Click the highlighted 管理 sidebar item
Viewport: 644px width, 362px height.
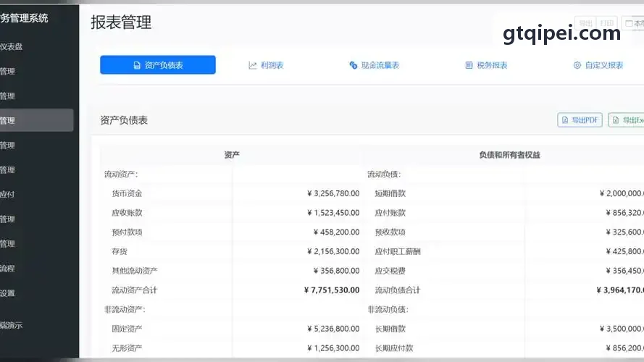click(x=36, y=120)
